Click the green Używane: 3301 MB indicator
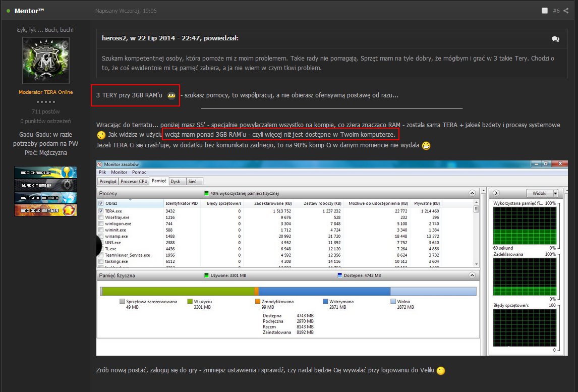 click(x=206, y=275)
